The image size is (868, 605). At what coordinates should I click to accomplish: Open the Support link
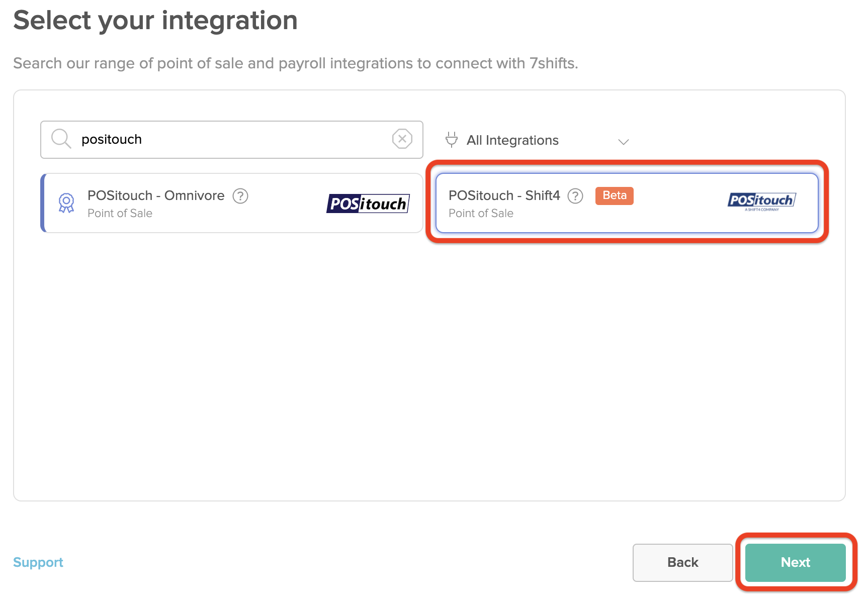pos(38,562)
